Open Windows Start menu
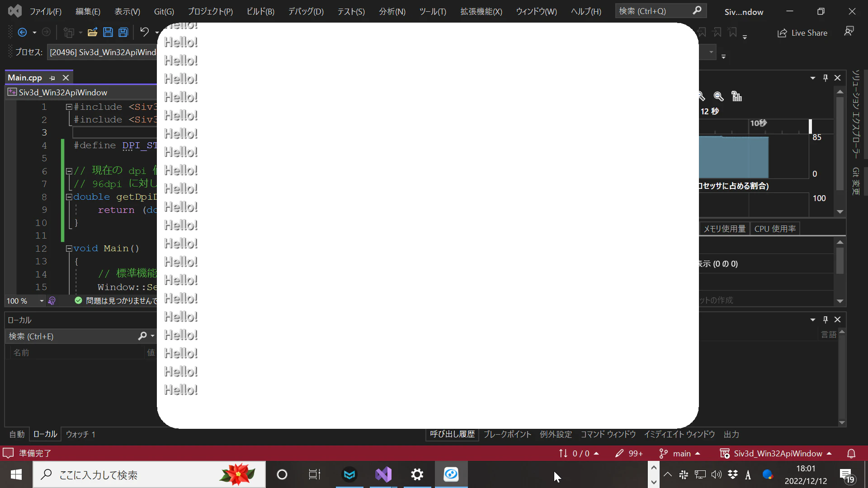Screen dimensions: 868x488 (16, 474)
